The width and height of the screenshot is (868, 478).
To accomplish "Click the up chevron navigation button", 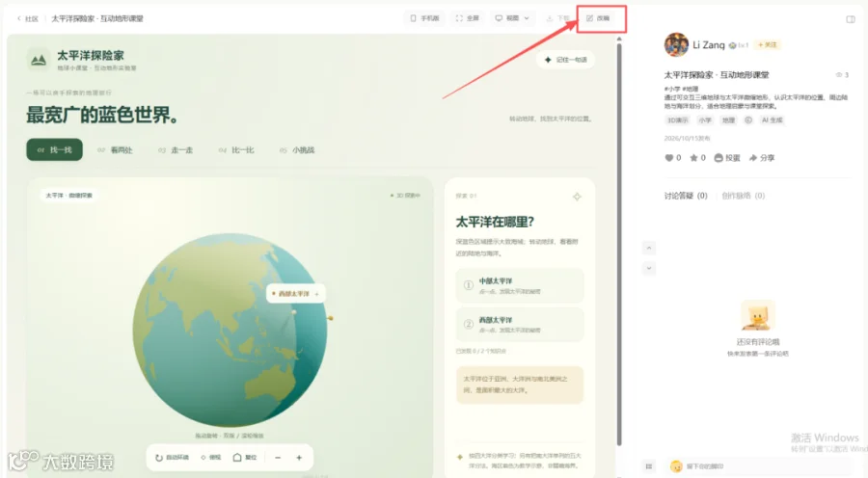I will point(649,248).
